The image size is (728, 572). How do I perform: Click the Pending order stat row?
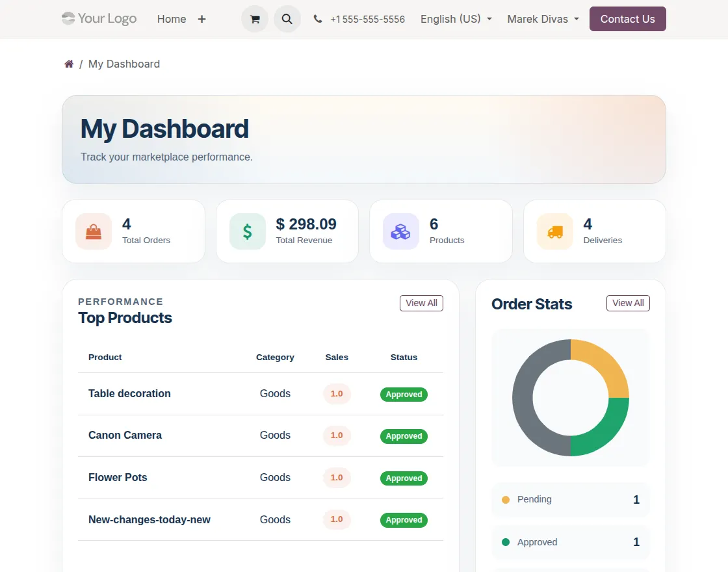(x=571, y=500)
